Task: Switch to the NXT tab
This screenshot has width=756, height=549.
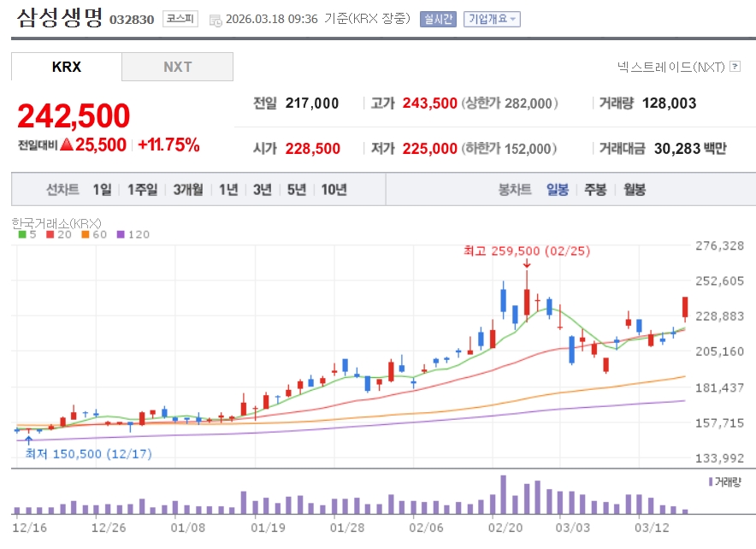Action: pos(178,67)
